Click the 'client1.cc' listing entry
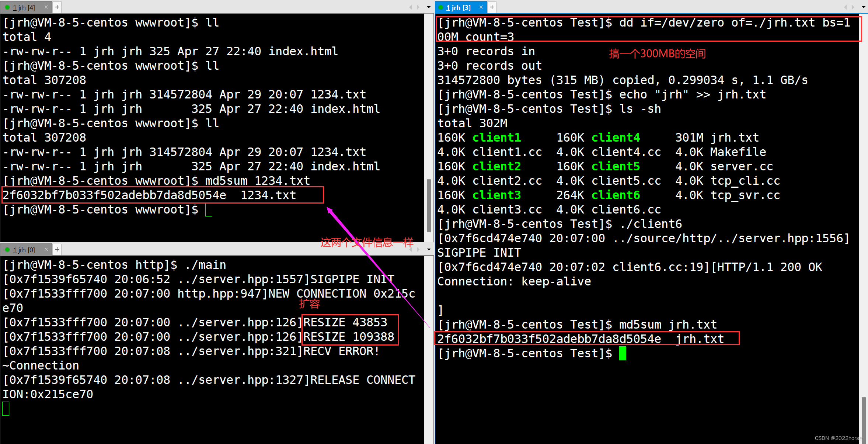This screenshot has width=868, height=444. click(x=507, y=152)
